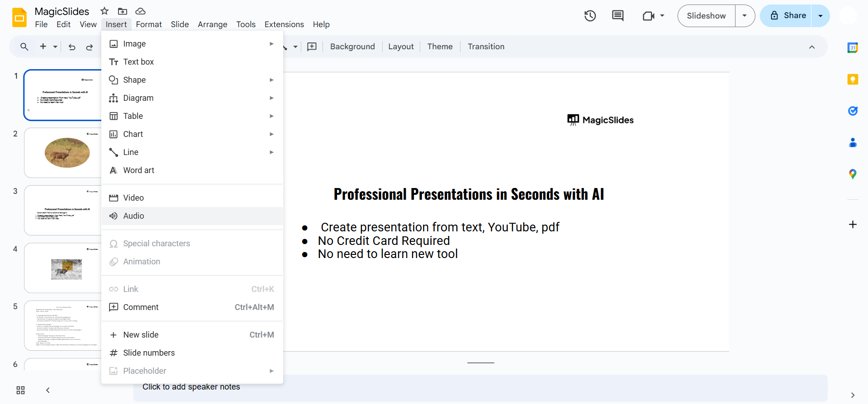Expand the Slideshow dropdown arrow
This screenshot has width=868, height=404.
[x=745, y=16]
